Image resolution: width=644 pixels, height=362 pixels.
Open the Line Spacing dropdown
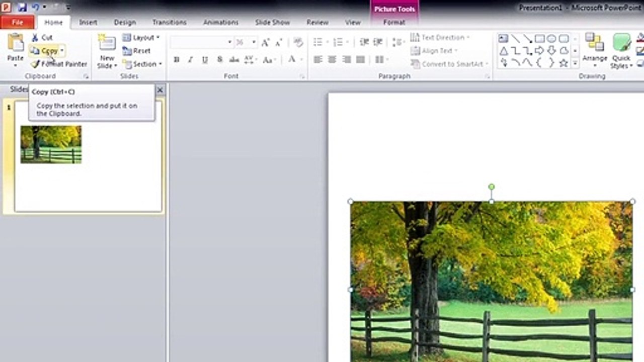(399, 42)
